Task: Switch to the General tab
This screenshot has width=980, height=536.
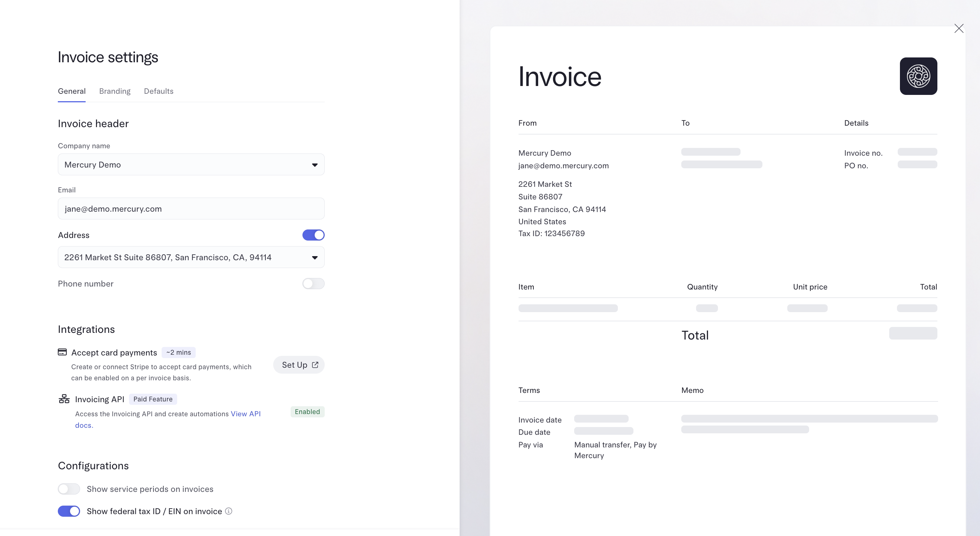Action: click(x=72, y=91)
